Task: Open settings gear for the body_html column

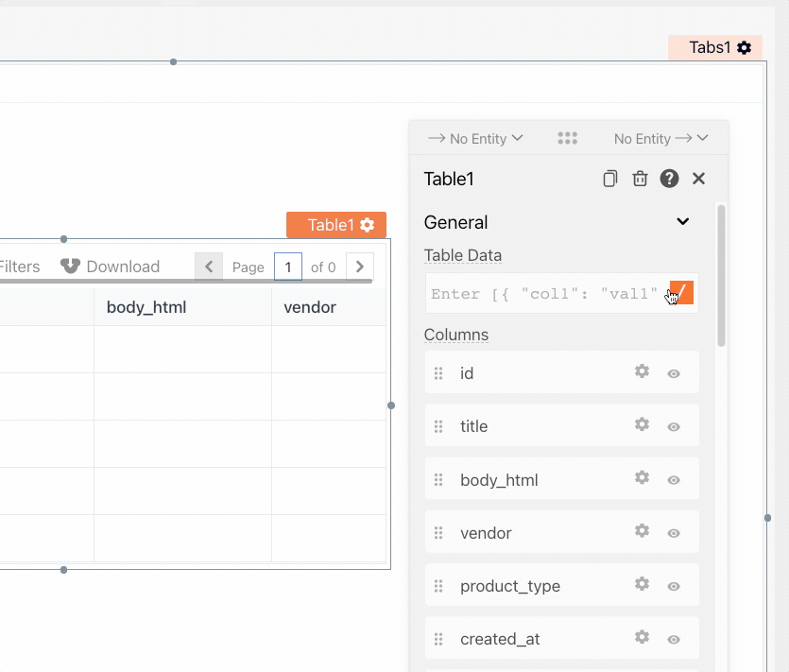Action: click(642, 478)
